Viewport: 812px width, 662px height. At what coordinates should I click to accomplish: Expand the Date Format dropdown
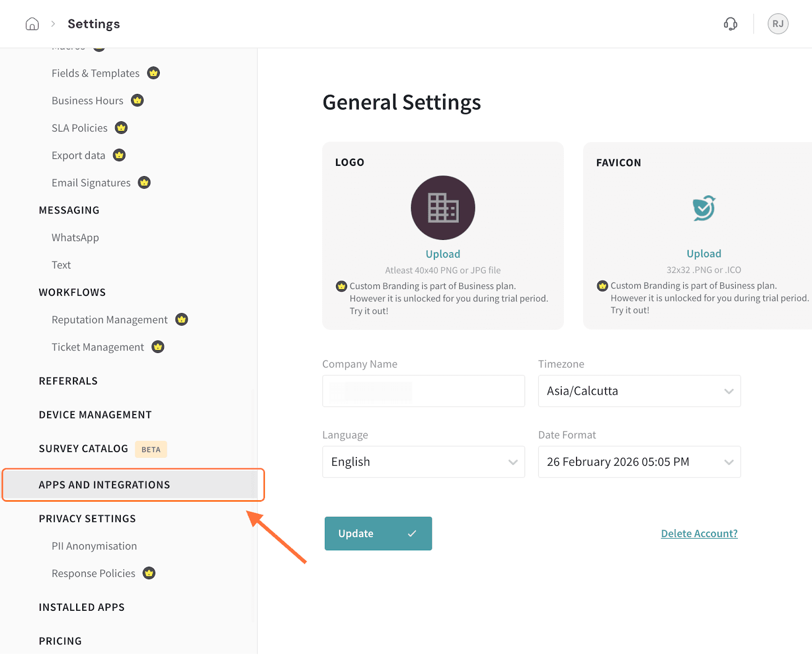click(639, 462)
